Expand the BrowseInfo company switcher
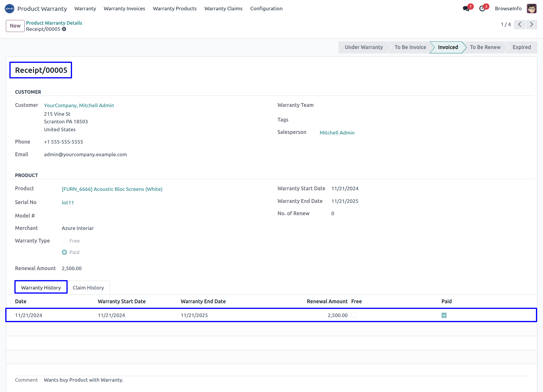This screenshot has height=392, width=543. coord(508,9)
